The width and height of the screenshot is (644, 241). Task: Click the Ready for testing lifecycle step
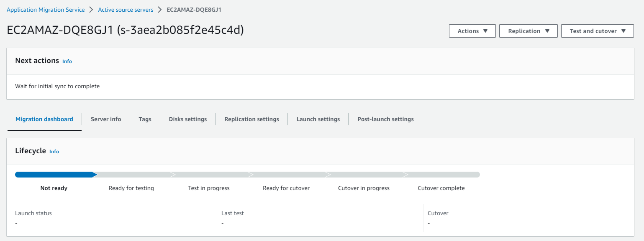click(131, 188)
